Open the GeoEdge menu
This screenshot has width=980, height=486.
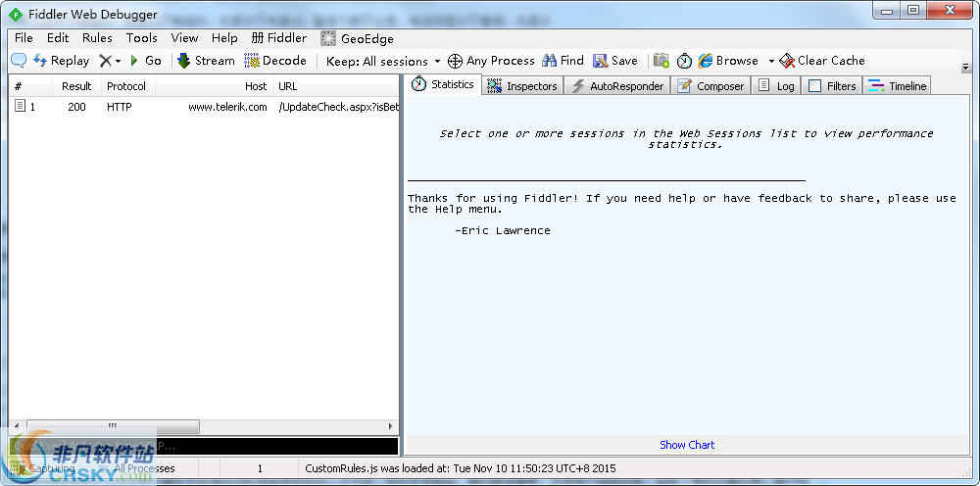(x=358, y=39)
